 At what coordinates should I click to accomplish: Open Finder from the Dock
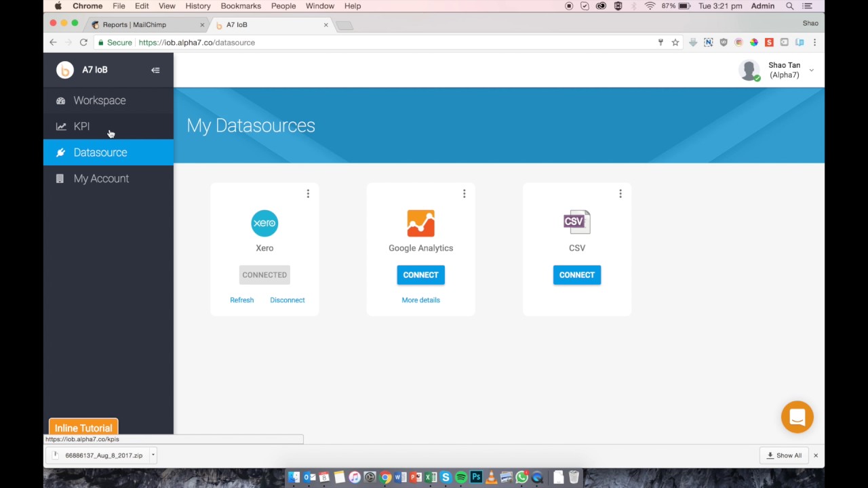[294, 478]
